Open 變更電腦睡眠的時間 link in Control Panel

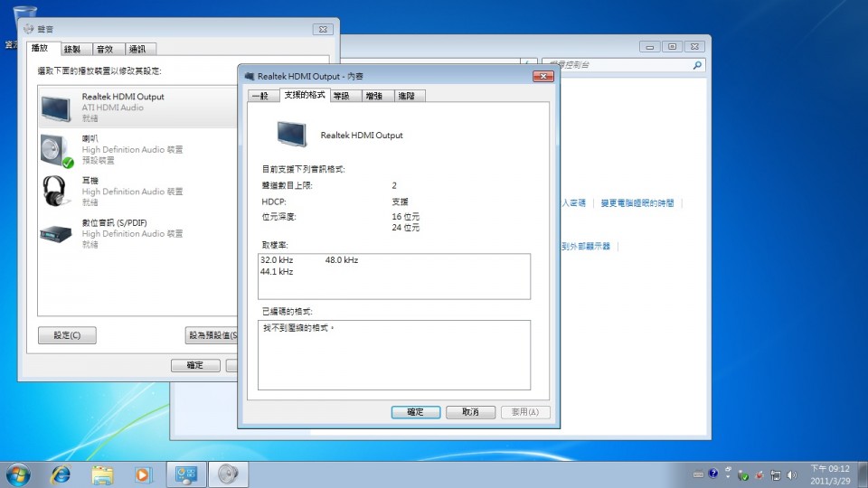coord(637,203)
